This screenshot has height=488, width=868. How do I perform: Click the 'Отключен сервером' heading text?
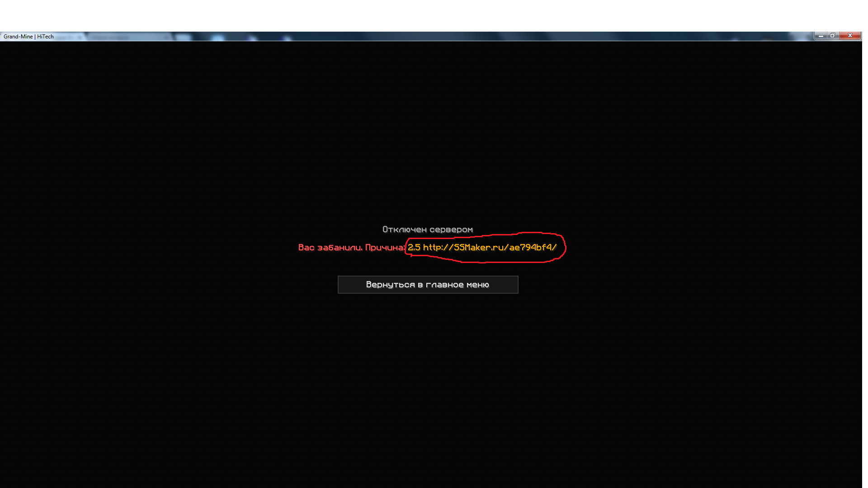428,230
